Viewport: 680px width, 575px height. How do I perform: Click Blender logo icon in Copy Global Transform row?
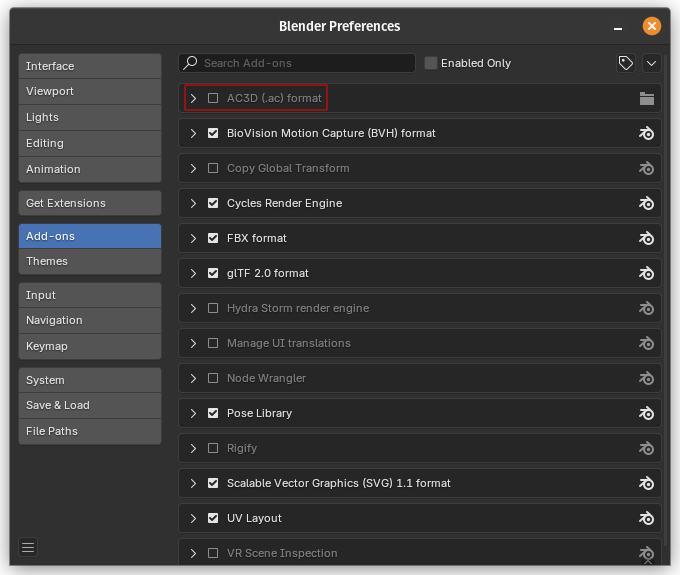tap(646, 168)
